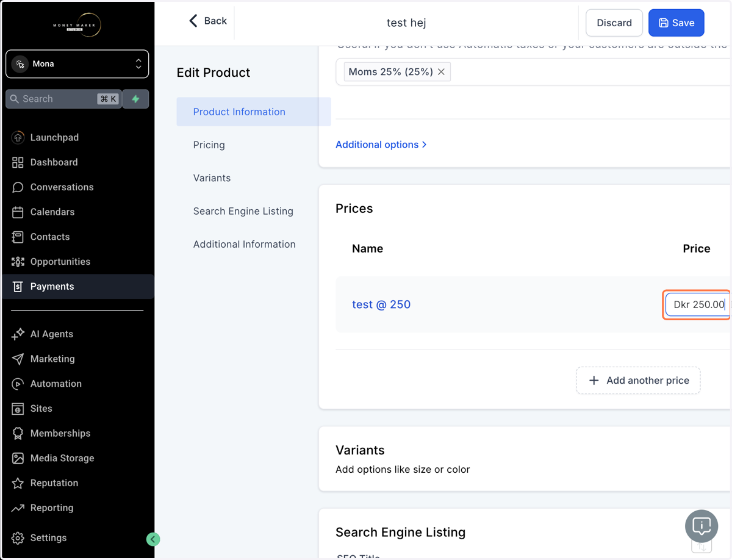Click the Media Storage image icon

click(x=18, y=458)
